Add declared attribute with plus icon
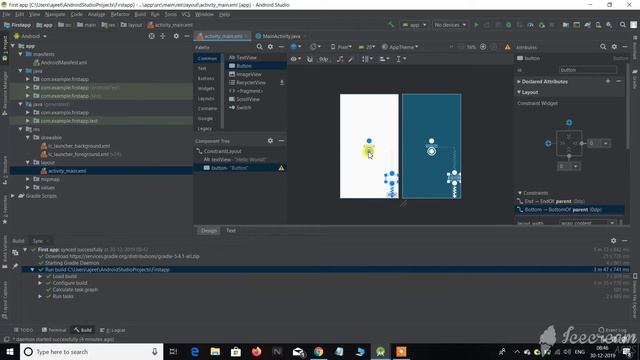The image size is (640, 360). tap(608, 81)
